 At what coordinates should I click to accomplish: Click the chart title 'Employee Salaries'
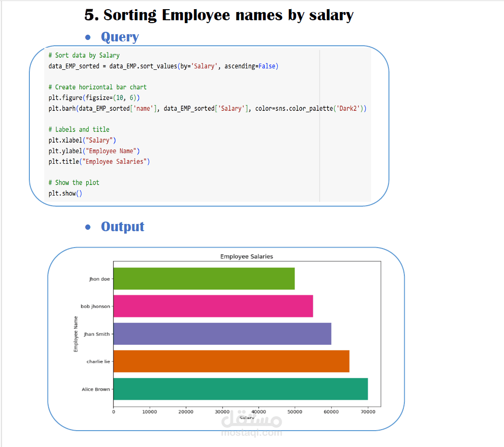(246, 256)
